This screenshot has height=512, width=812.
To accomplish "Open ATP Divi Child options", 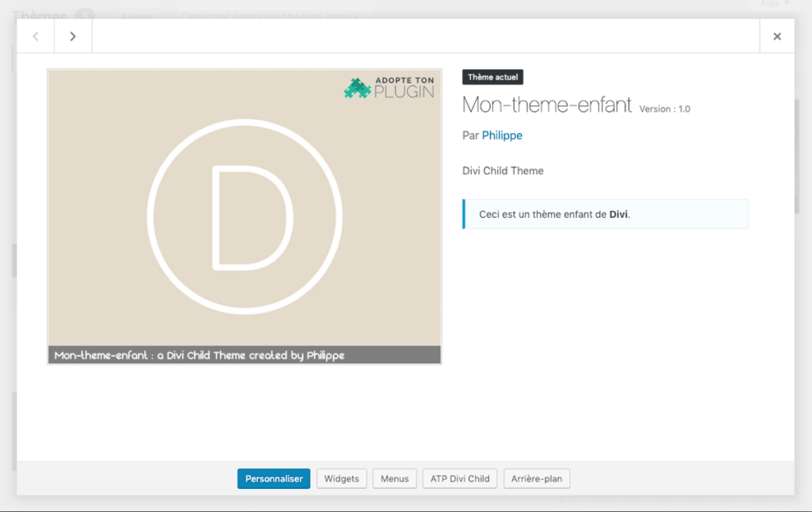I will coord(460,479).
